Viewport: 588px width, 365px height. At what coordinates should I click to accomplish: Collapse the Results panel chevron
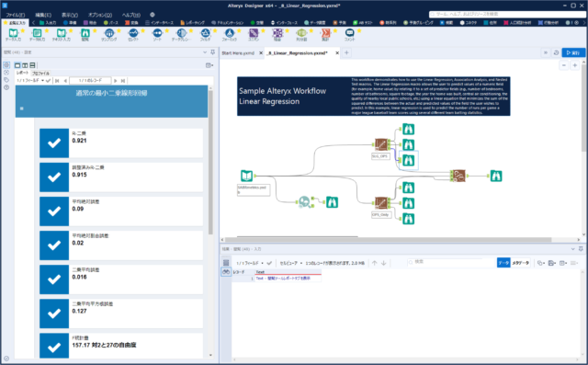pyautogui.click(x=572, y=249)
